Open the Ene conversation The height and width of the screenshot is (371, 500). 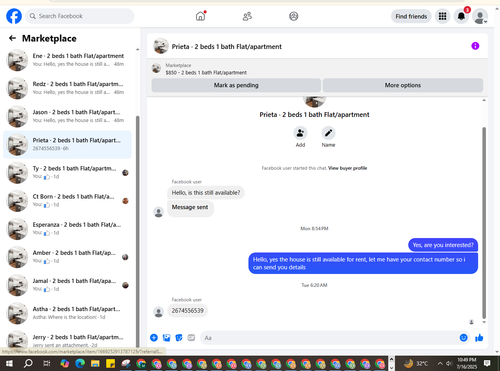click(x=67, y=60)
